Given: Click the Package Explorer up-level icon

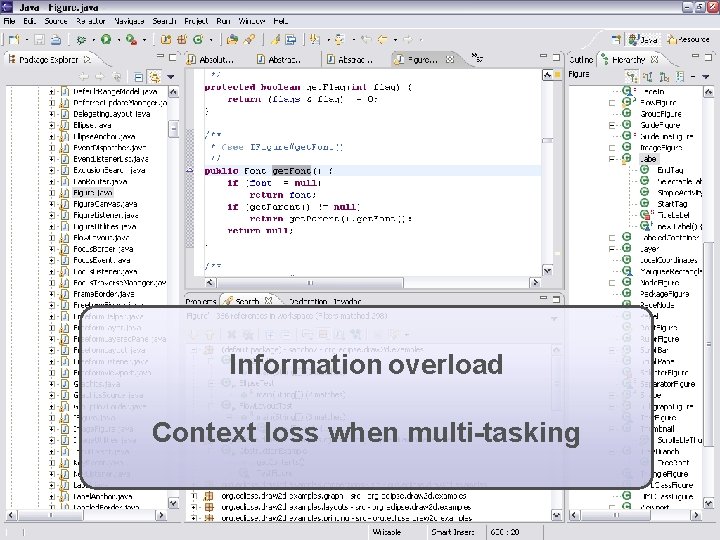Looking at the screenshot, I should [x=117, y=77].
